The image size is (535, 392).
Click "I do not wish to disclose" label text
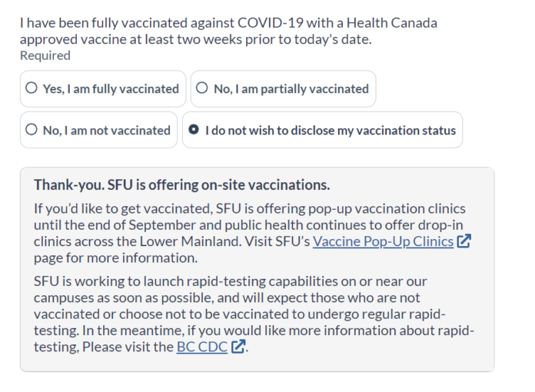coord(330,130)
